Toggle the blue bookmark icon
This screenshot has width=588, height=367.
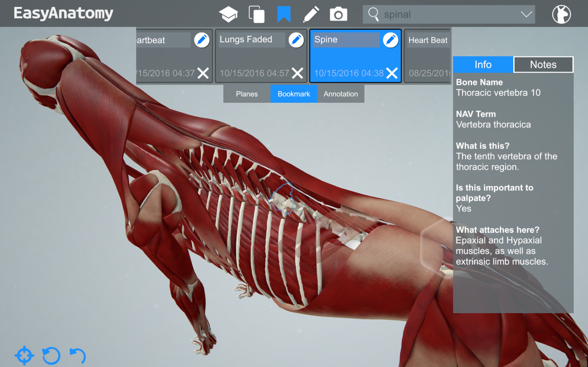pos(284,14)
